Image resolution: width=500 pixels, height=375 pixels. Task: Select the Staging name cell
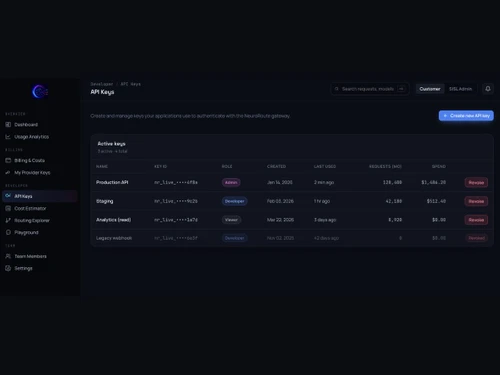pyautogui.click(x=105, y=201)
